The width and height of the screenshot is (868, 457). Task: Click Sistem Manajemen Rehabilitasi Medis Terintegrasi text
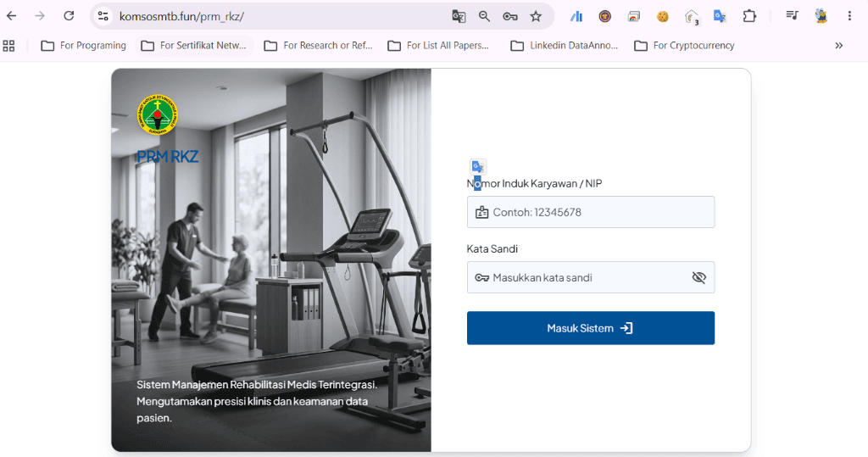257,384
